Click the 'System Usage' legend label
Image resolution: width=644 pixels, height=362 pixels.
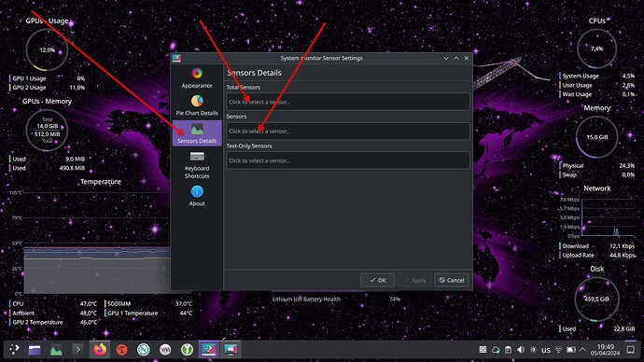581,76
